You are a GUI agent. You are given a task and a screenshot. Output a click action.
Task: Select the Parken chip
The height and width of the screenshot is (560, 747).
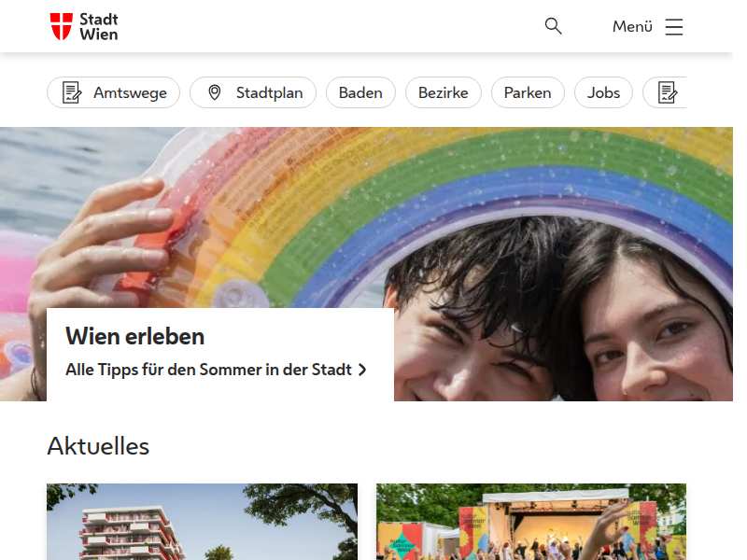point(528,92)
